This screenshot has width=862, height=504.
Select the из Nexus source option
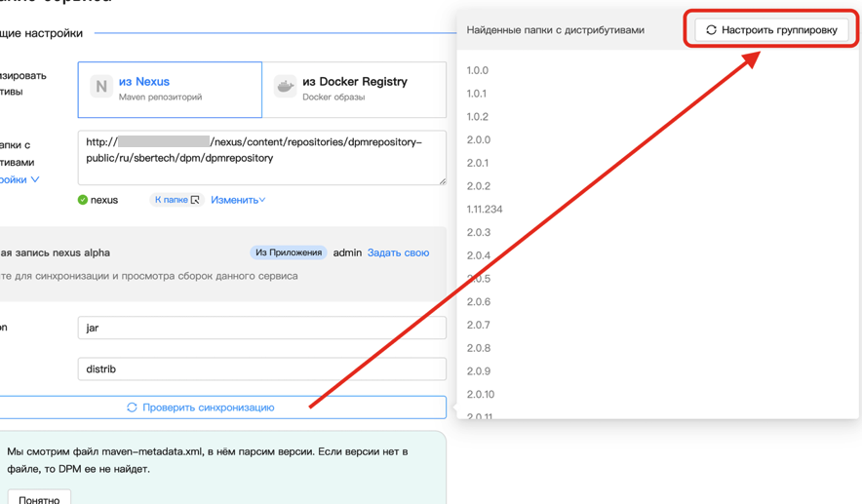coord(170,90)
